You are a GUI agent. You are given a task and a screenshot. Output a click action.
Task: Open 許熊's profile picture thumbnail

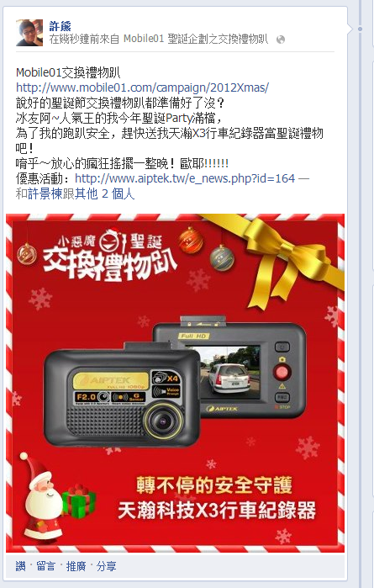point(29,33)
